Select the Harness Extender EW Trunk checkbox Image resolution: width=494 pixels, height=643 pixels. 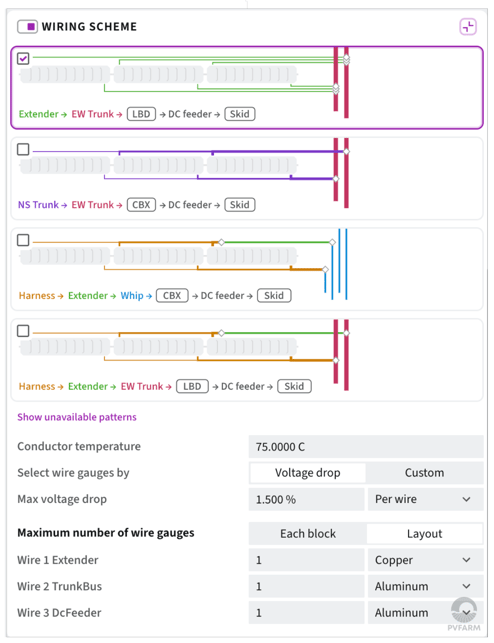(23, 331)
